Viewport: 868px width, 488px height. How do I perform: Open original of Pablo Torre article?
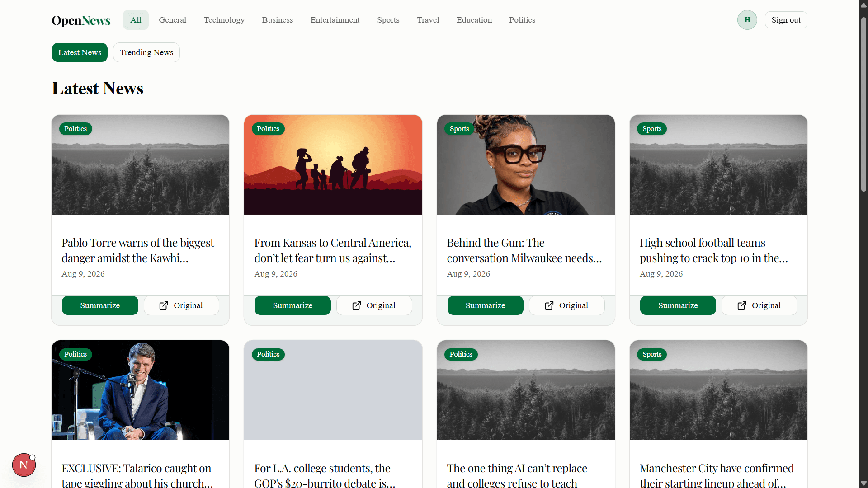click(181, 305)
